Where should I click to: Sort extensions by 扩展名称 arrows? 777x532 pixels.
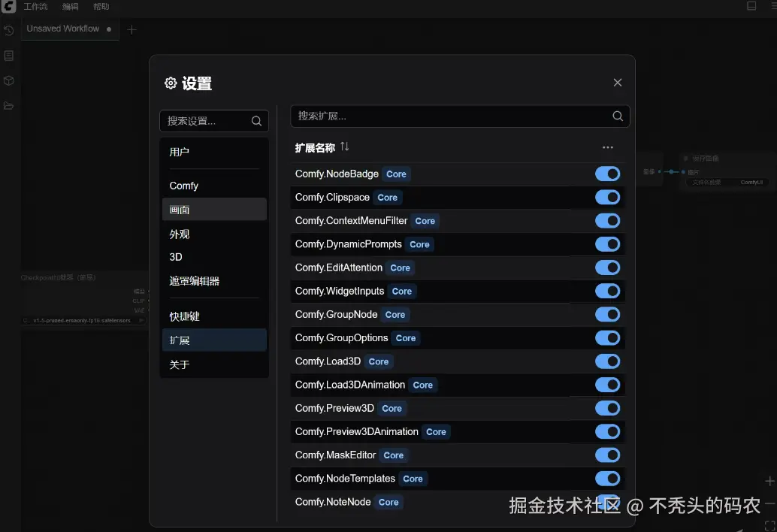(344, 147)
